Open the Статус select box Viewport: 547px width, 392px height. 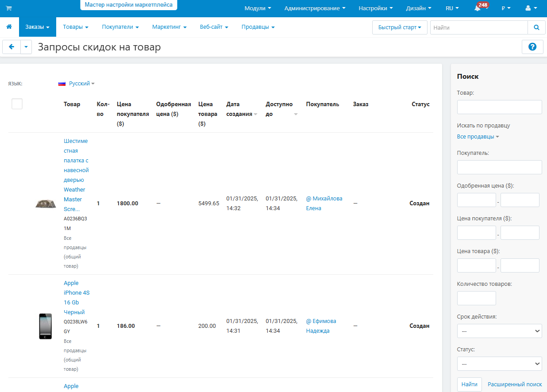499,364
